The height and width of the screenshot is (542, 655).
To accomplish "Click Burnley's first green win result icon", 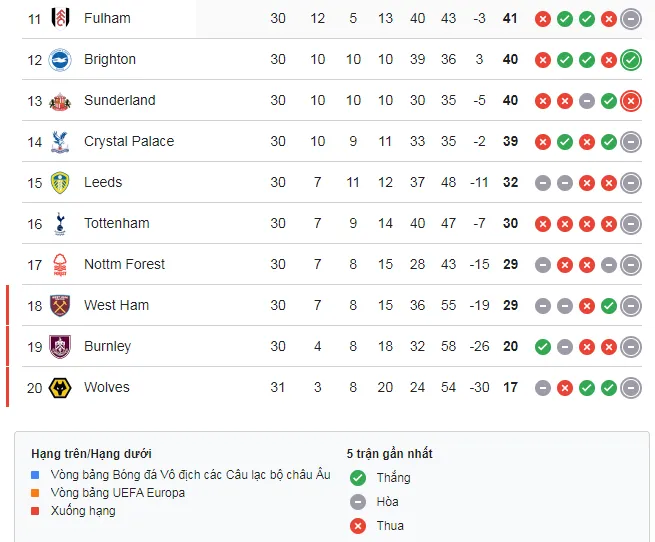I will [x=543, y=346].
